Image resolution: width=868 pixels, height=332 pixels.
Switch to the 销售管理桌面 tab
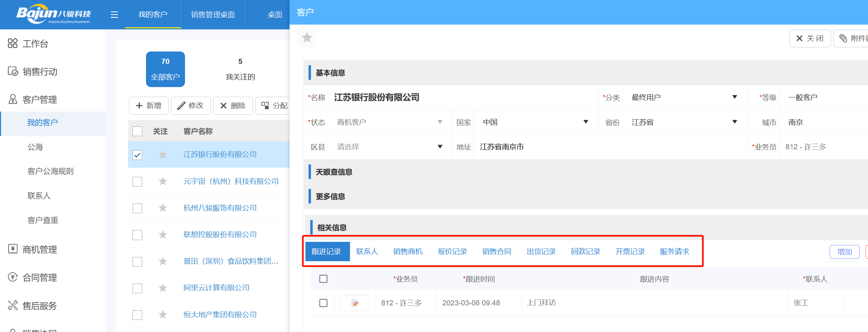click(x=213, y=15)
